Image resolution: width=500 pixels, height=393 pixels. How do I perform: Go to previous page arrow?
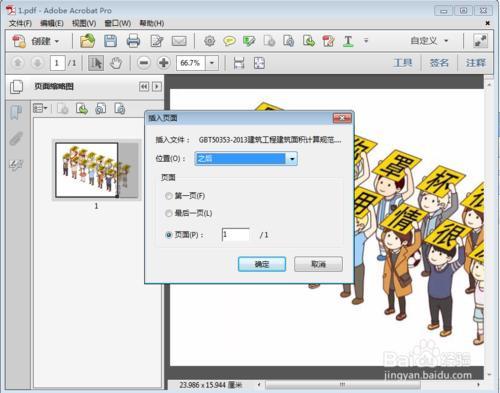pyautogui.click(x=18, y=63)
